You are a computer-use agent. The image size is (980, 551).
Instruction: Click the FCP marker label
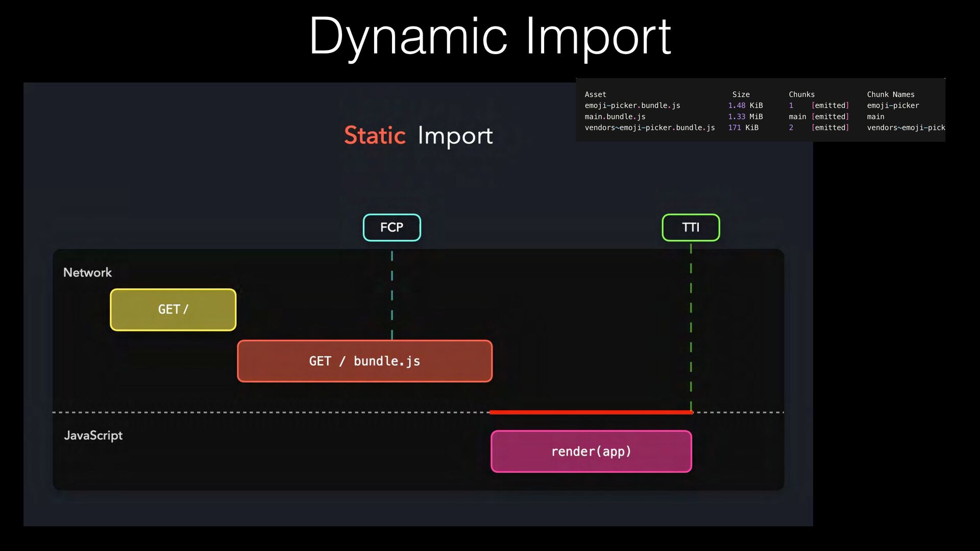[391, 228]
